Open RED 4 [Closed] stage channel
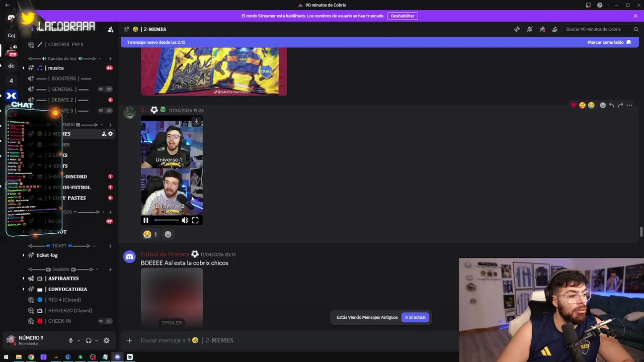Image resolution: width=644 pixels, height=362 pixels. pyautogui.click(x=65, y=300)
